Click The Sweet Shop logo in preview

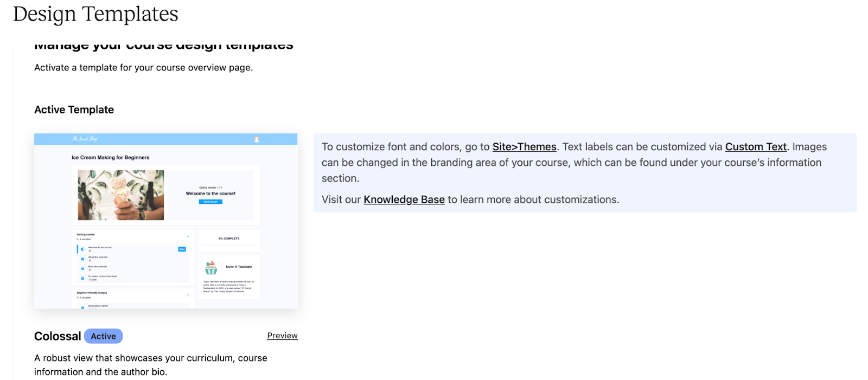pos(85,139)
